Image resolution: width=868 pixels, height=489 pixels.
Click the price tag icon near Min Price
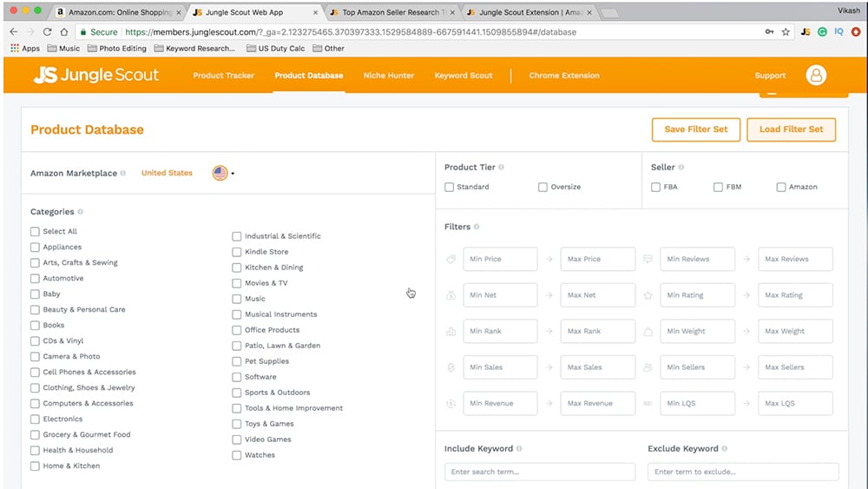pyautogui.click(x=451, y=259)
